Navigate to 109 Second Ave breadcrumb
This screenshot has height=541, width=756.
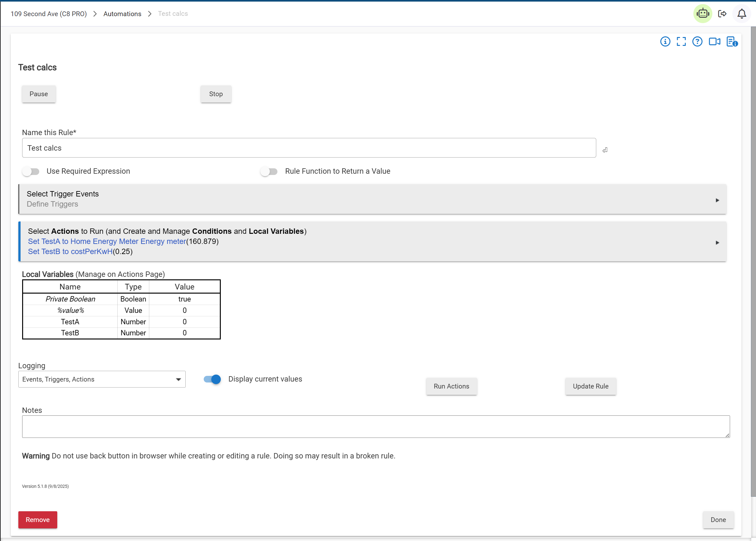pos(49,14)
